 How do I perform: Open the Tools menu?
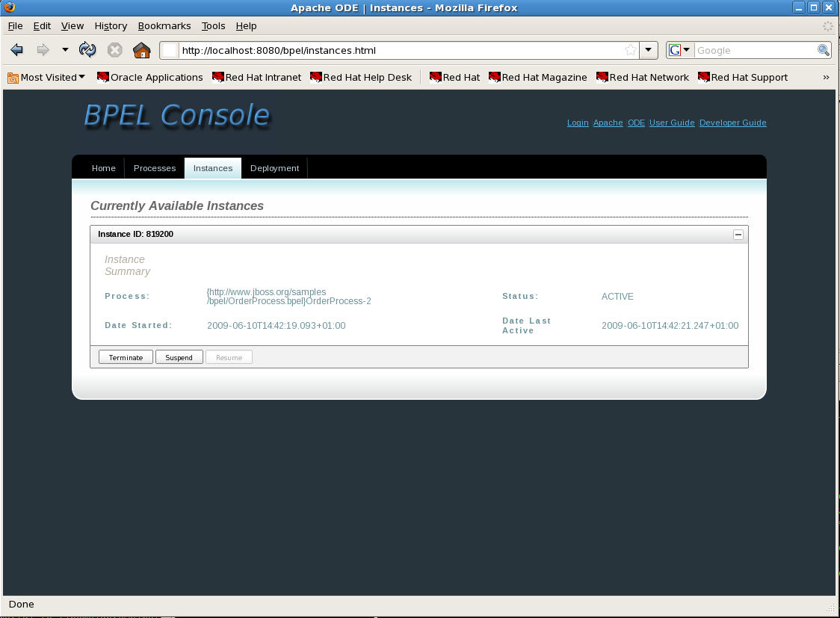tap(213, 25)
